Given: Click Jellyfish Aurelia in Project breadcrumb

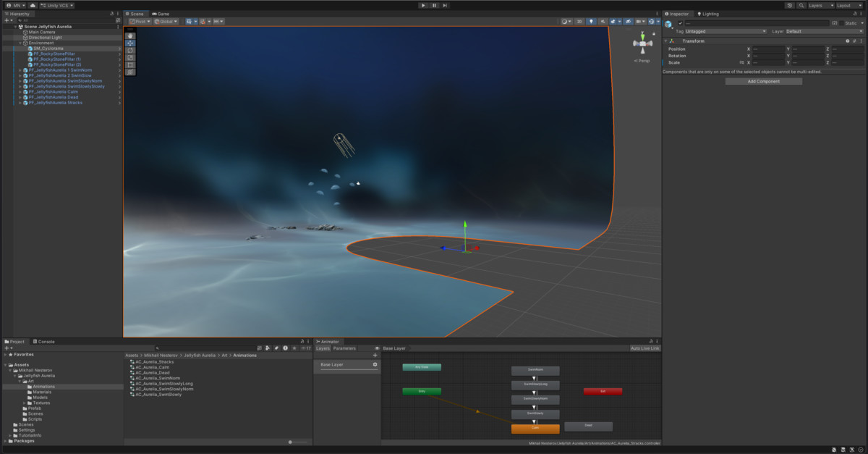Looking at the screenshot, I should tap(199, 356).
